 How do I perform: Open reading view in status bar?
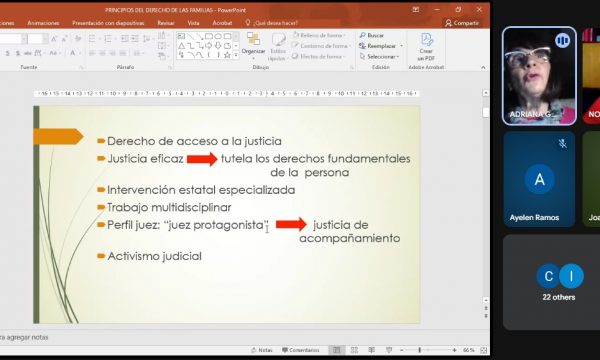(372, 350)
